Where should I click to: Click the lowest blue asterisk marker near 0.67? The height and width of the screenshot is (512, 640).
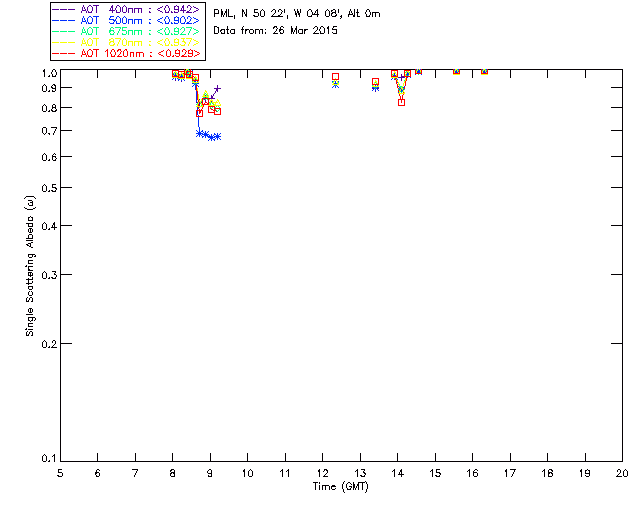pos(212,138)
